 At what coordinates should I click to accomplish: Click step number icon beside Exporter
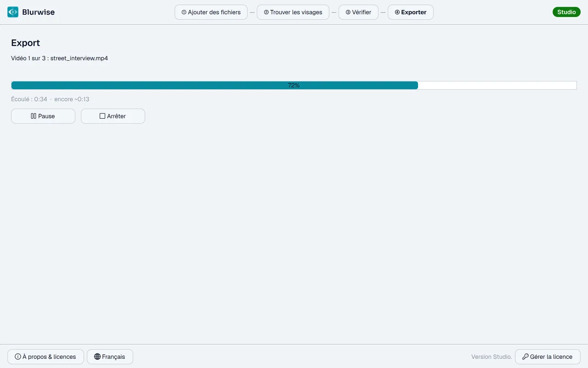click(397, 12)
